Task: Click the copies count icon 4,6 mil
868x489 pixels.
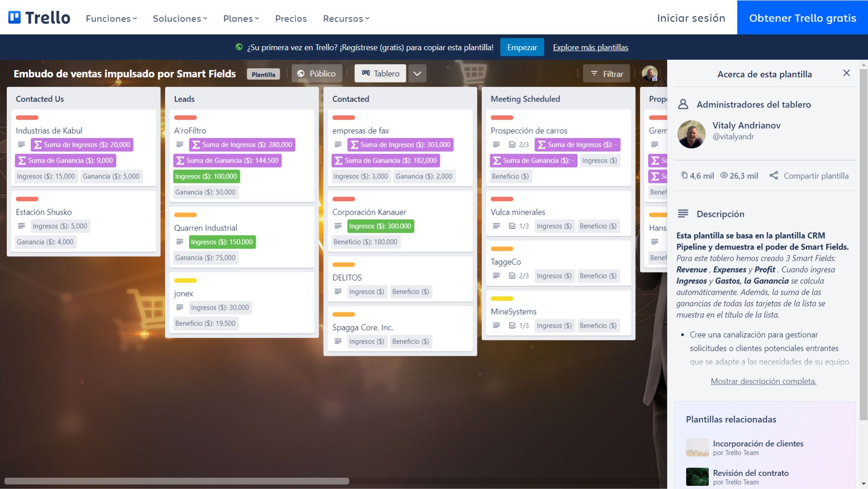Action: click(684, 175)
